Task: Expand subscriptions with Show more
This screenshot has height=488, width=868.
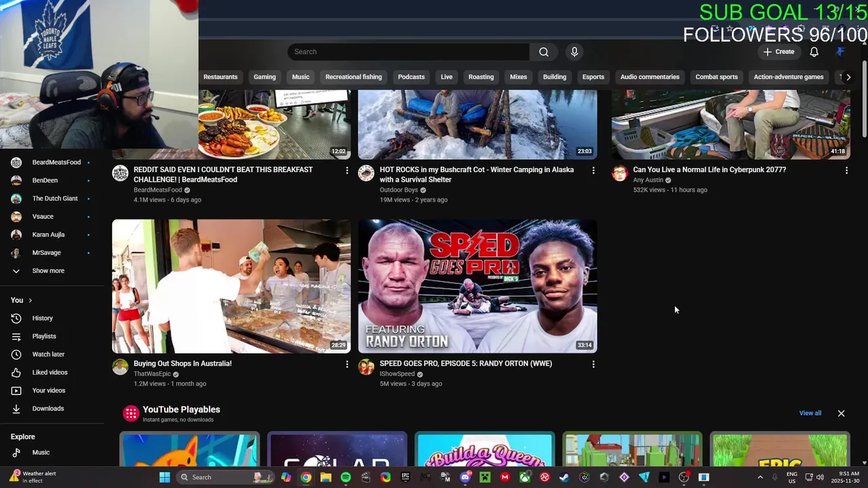Action: (x=52, y=271)
